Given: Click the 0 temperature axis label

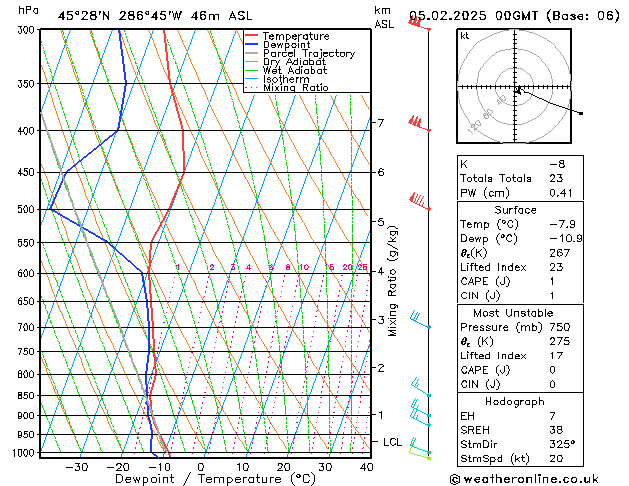Looking at the screenshot, I should (201, 467).
